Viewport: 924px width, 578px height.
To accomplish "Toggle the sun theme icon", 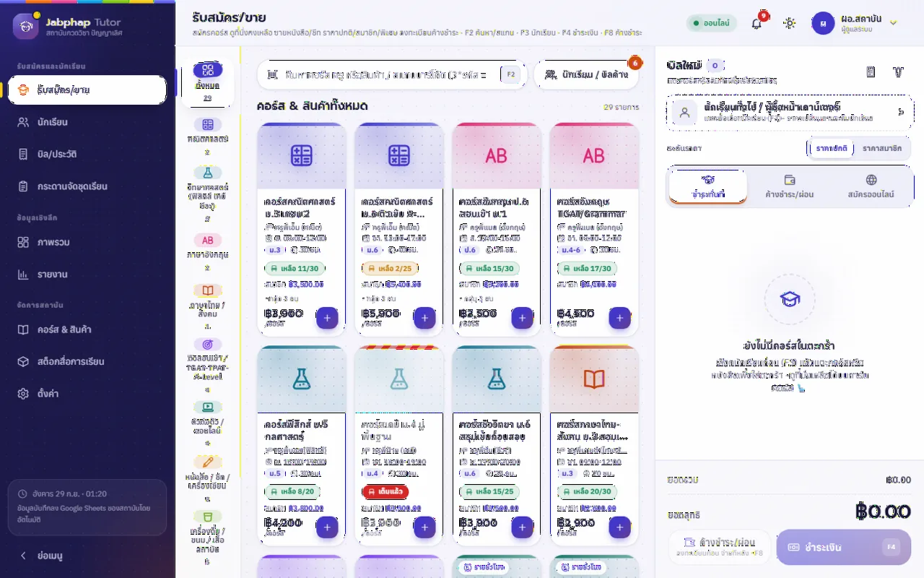I will [789, 23].
